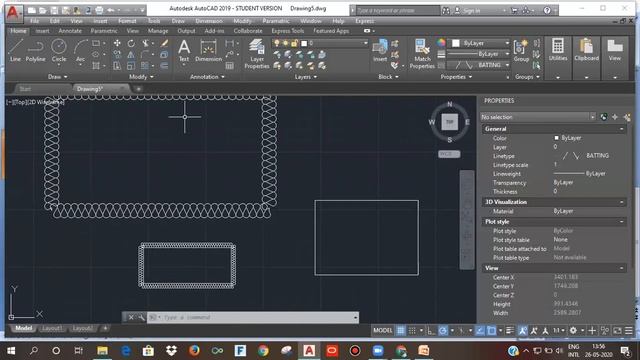Click the ByLayer color swatch in ribbon

tap(456, 43)
